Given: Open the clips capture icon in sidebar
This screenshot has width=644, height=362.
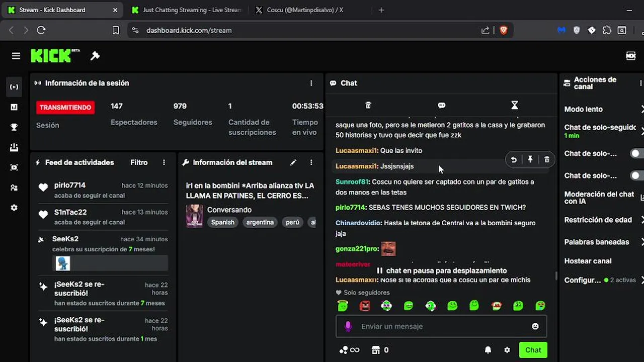Looking at the screenshot, I should tap(14, 167).
